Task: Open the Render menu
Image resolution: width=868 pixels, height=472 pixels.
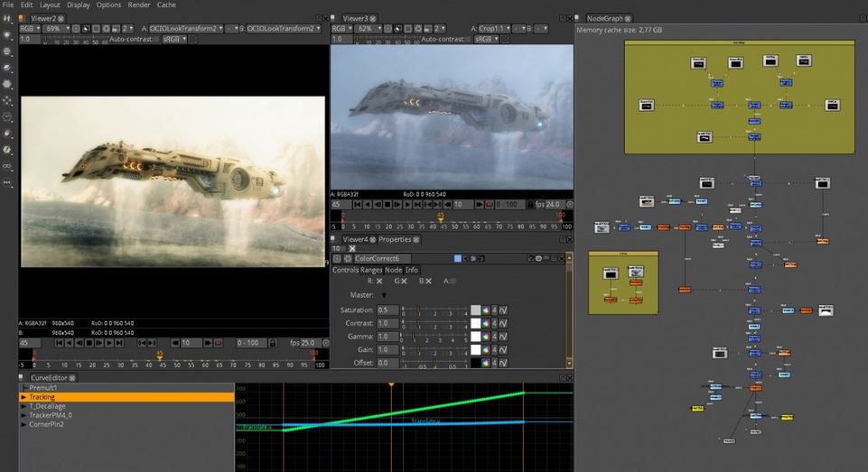Action: [139, 5]
